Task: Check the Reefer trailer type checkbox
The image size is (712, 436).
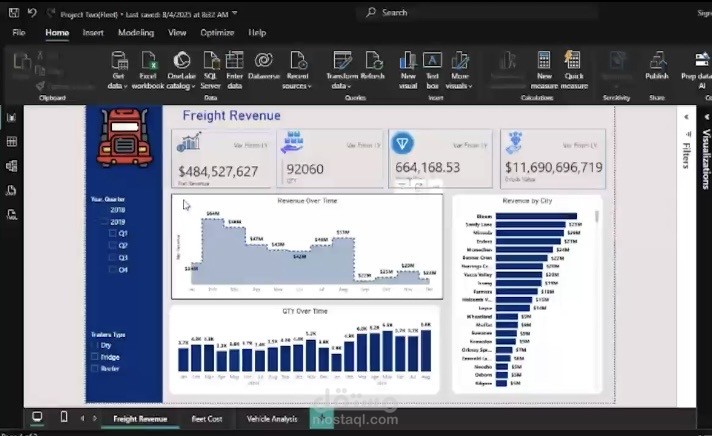Action: click(95, 368)
